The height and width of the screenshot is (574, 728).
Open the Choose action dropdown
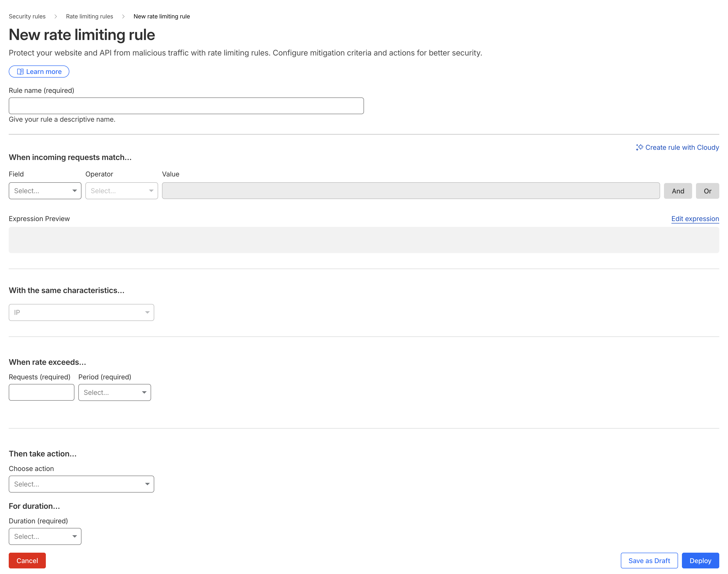pyautogui.click(x=81, y=484)
